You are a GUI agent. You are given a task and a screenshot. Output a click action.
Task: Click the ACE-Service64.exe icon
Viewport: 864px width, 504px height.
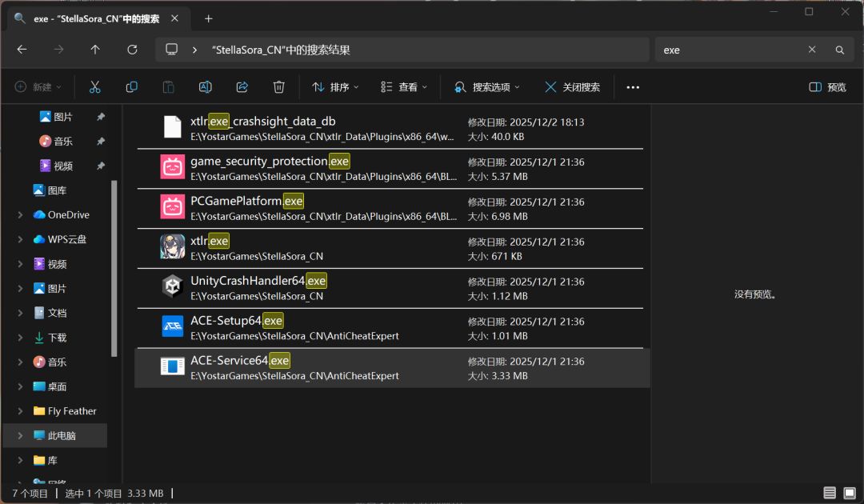pyautogui.click(x=172, y=366)
